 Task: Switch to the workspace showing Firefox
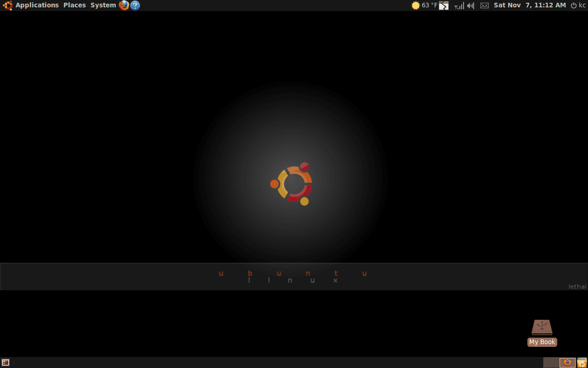click(567, 362)
